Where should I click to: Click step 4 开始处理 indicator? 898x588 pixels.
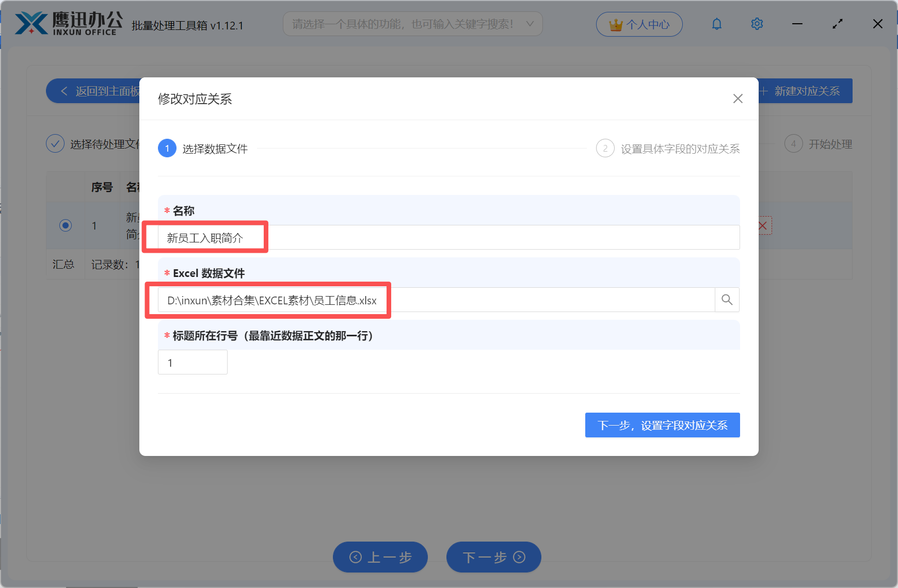click(x=793, y=143)
